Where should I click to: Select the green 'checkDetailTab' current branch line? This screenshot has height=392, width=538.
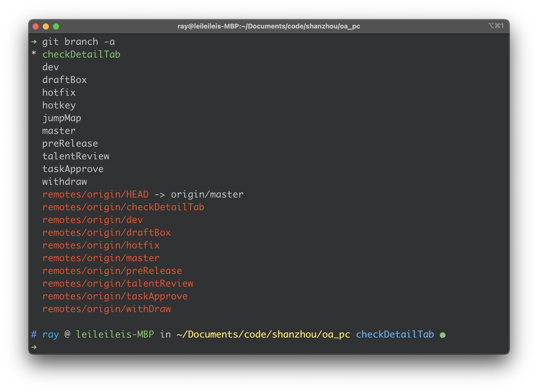(81, 54)
